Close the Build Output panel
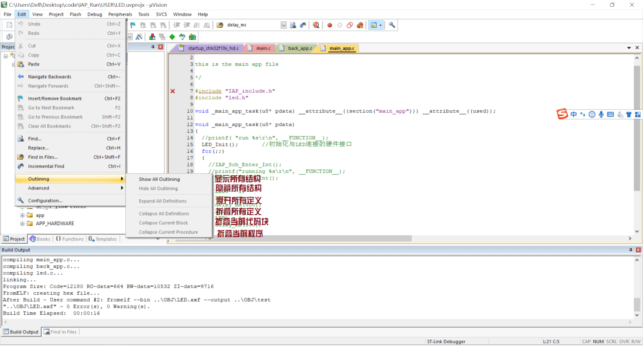Image resolution: width=644 pixels, height=348 pixels. pos(639,250)
